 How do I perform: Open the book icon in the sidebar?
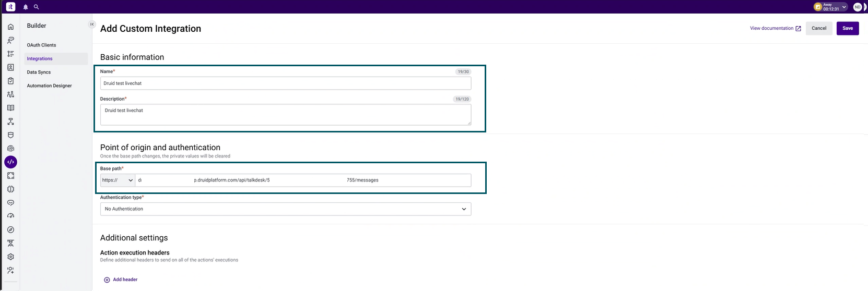coord(10,108)
